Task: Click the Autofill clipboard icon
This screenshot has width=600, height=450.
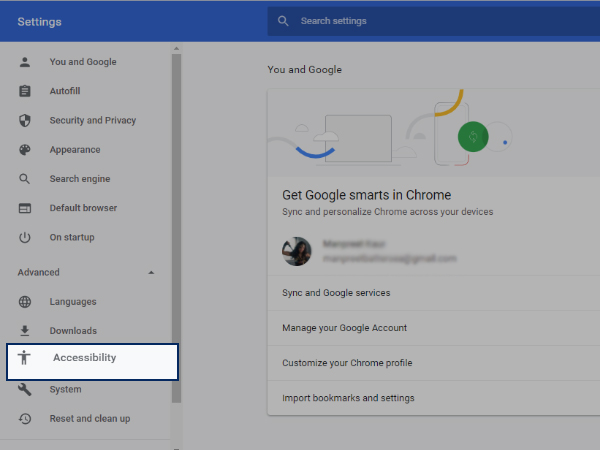Action: pyautogui.click(x=26, y=91)
